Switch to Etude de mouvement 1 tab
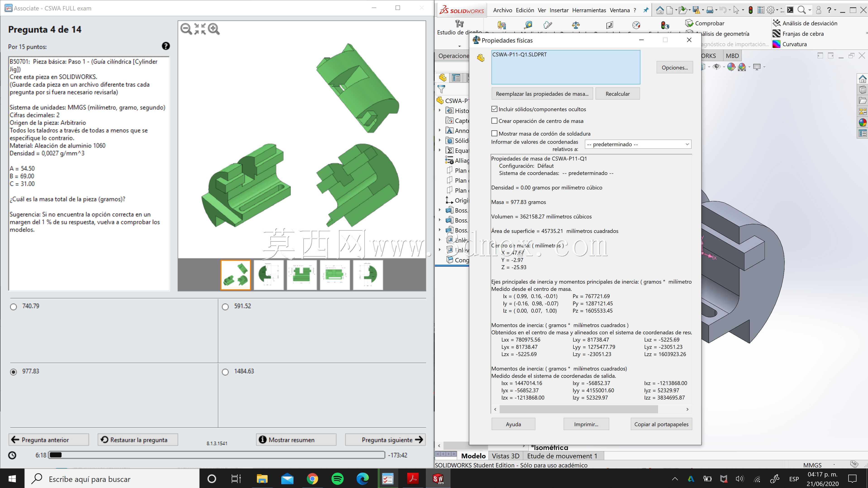Image resolution: width=868 pixels, height=488 pixels. tap(562, 456)
